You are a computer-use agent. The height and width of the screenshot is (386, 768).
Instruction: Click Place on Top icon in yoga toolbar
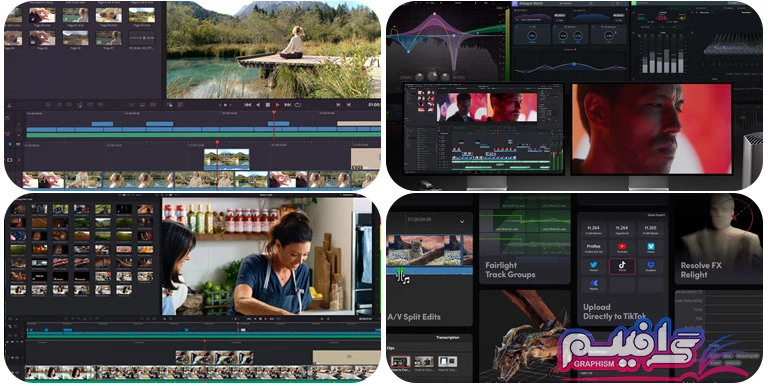(x=90, y=104)
